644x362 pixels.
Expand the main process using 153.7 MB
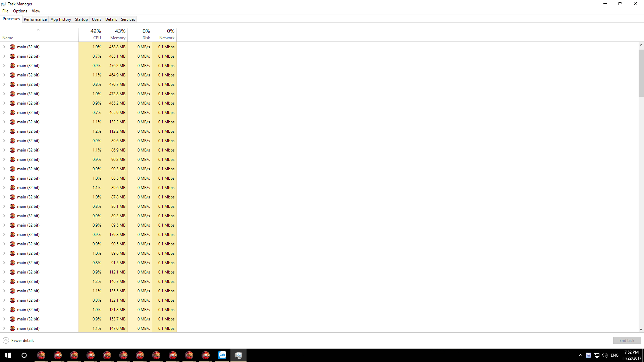click(4, 319)
